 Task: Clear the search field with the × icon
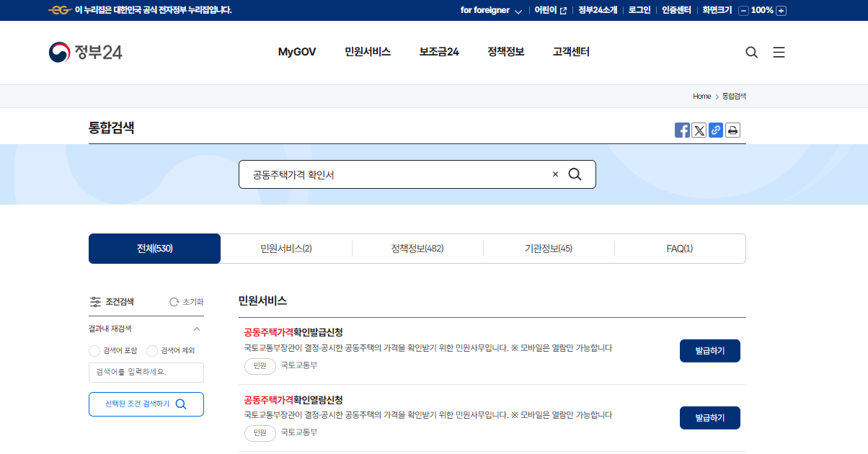554,174
